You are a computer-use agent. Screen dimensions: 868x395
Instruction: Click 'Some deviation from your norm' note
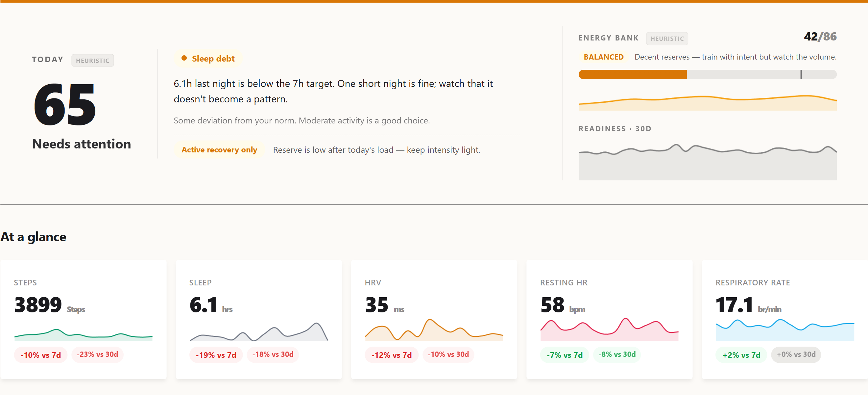[x=301, y=120]
